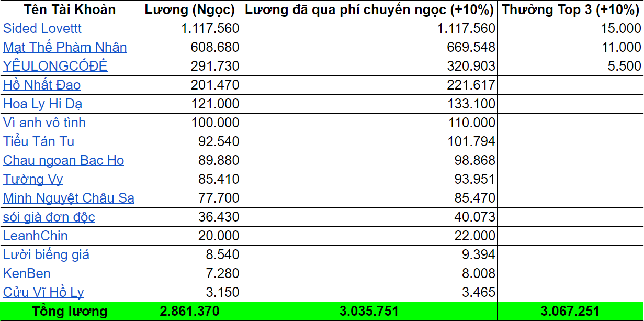Follow the Cửu Vĩ Hồ Ly link
The height and width of the screenshot is (321, 644).
click(38, 292)
